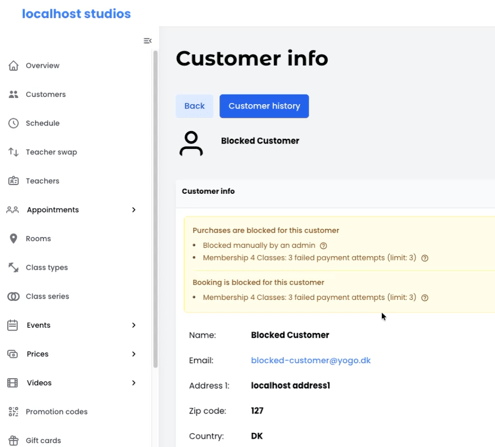This screenshot has width=495, height=447.
Task: Open Customer history
Action: tap(264, 106)
